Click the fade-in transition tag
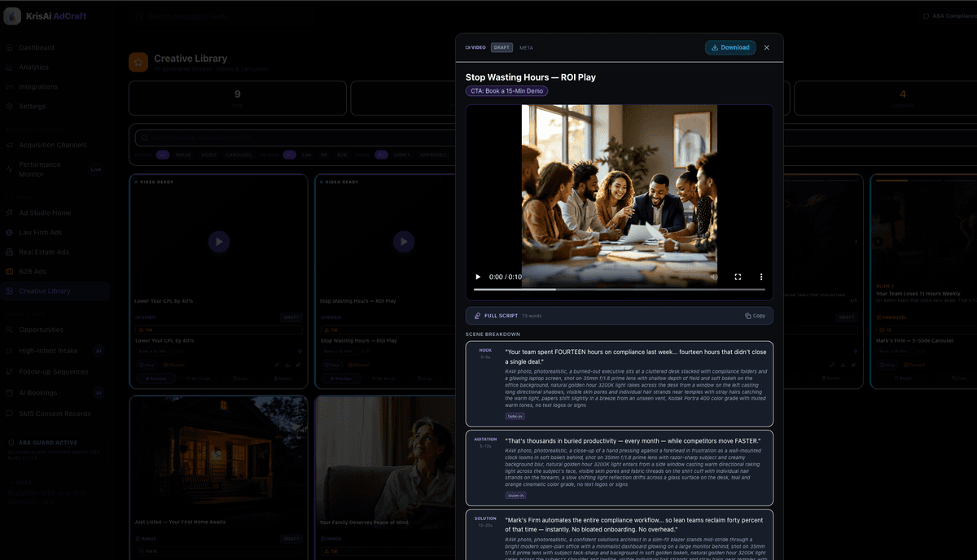The height and width of the screenshot is (560, 977). point(515,416)
